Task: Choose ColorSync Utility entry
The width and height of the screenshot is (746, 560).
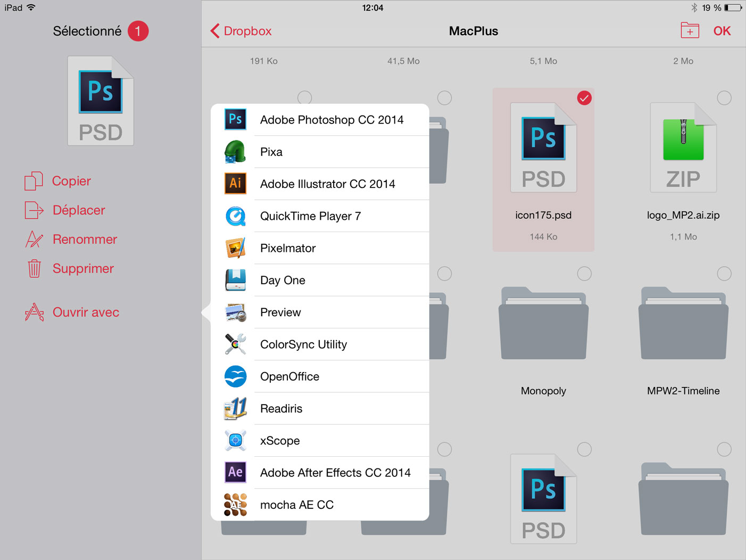Action: click(320, 344)
